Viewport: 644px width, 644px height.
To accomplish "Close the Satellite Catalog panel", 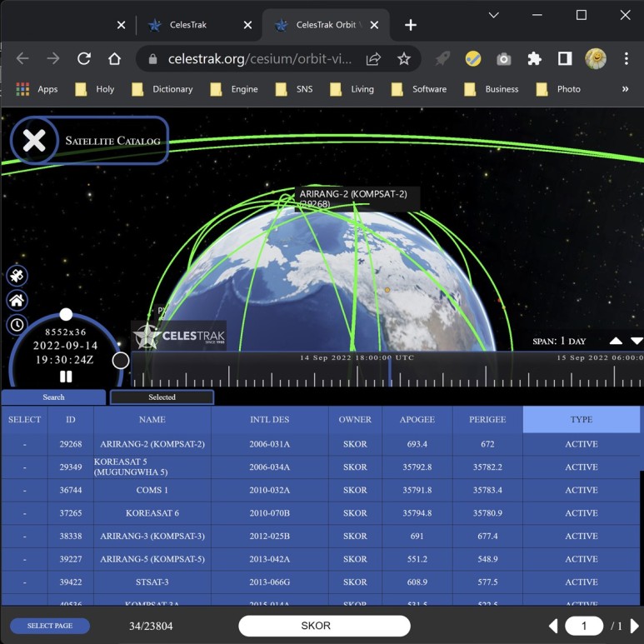I will (34, 141).
